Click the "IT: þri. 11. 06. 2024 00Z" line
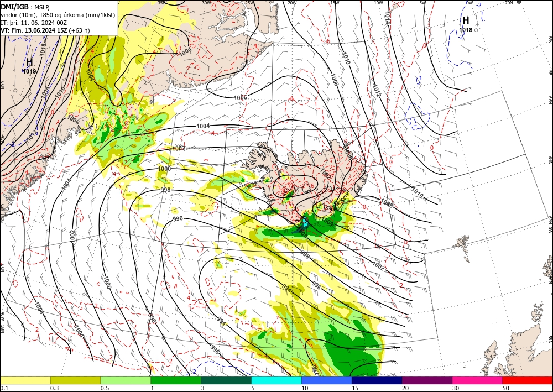The height and width of the screenshot is (392, 553). pos(34,23)
